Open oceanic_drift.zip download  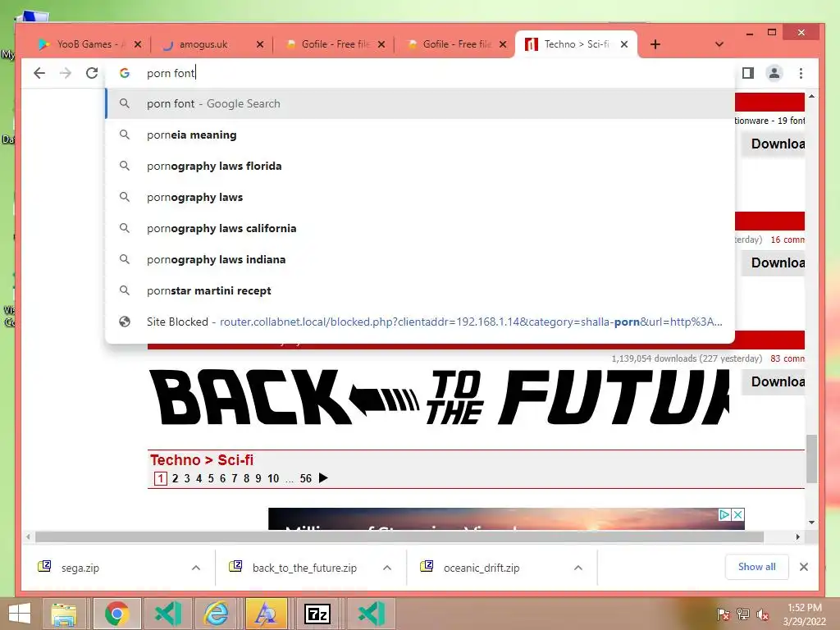click(481, 568)
